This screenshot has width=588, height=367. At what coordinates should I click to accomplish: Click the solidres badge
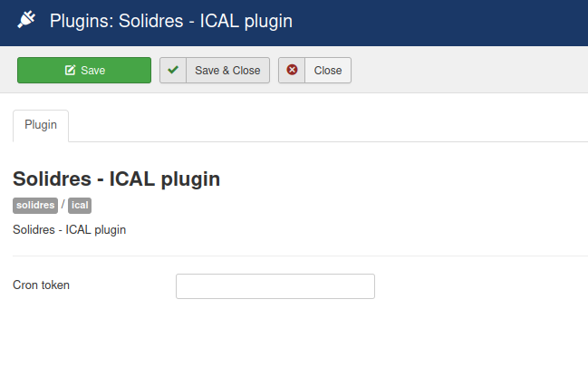35,205
